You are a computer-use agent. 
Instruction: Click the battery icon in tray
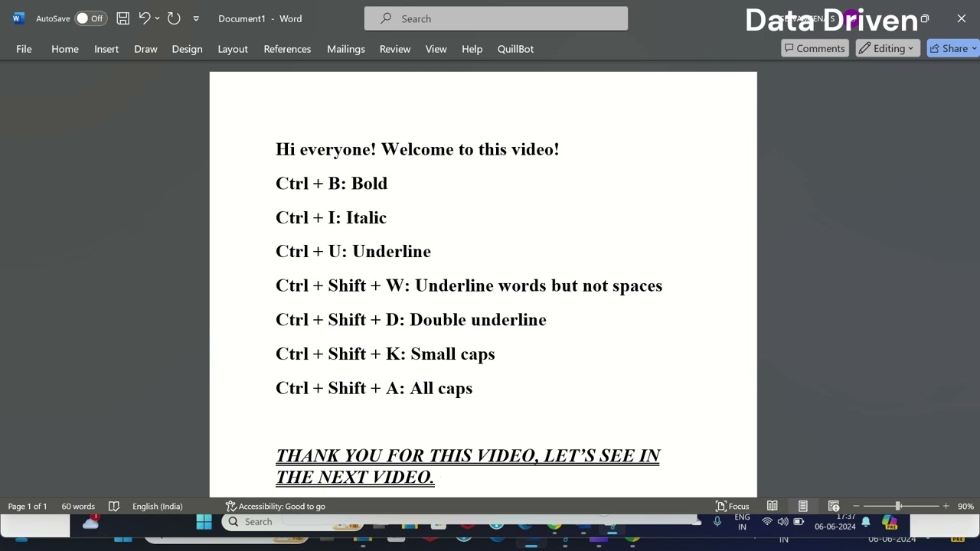pos(799,522)
